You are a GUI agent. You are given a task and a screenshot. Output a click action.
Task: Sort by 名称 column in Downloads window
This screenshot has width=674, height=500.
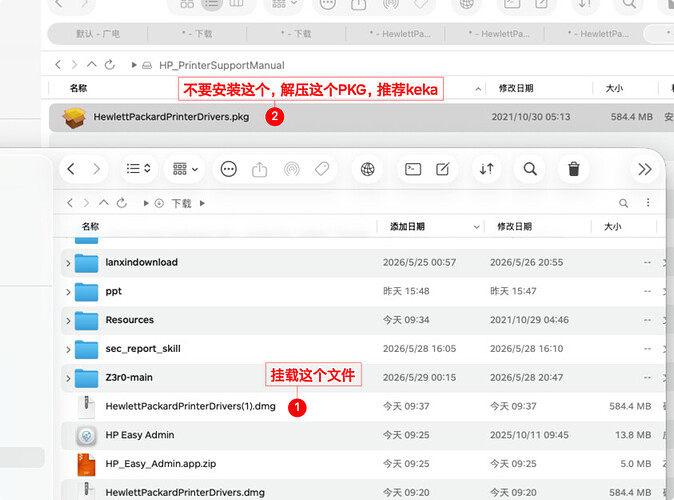[90, 227]
